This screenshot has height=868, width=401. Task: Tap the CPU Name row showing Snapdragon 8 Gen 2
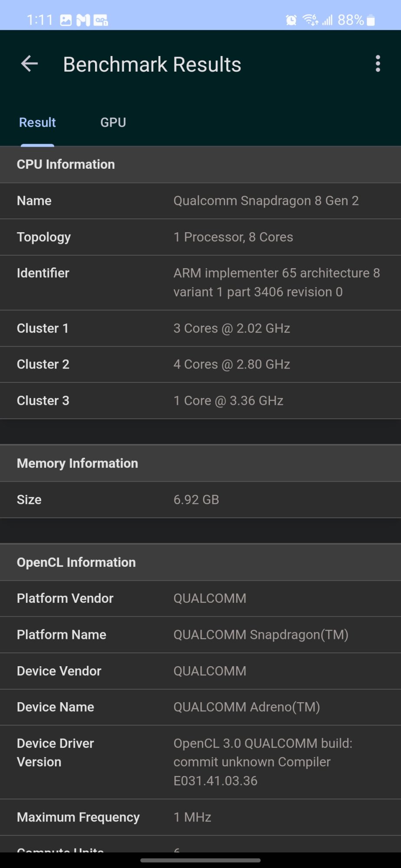point(200,201)
